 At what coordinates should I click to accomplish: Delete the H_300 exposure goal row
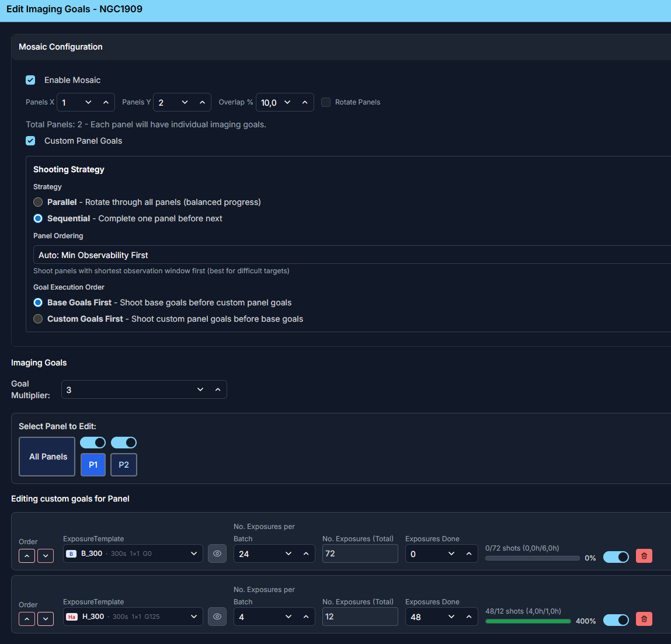click(644, 619)
